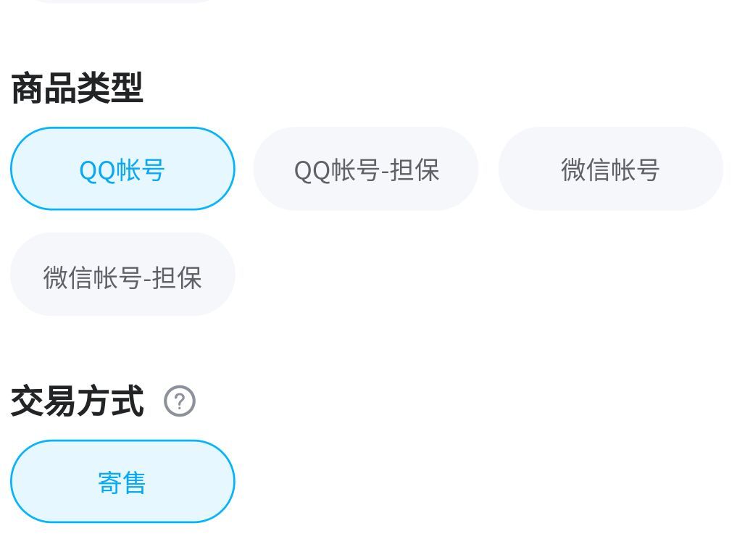Select the 微信帐号 product type
Screen dimensions: 750x560
(610, 169)
